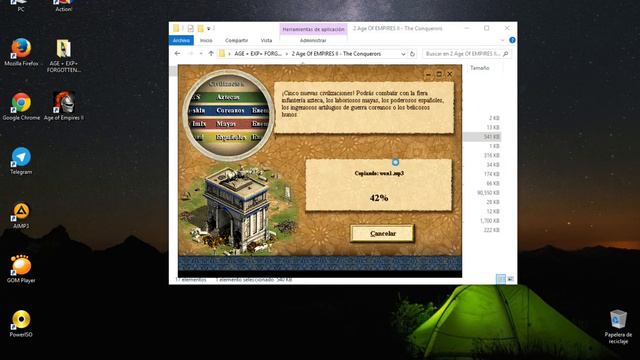The height and width of the screenshot is (360, 640).
Task: Switch Explorer to large icons view
Action: [510, 279]
